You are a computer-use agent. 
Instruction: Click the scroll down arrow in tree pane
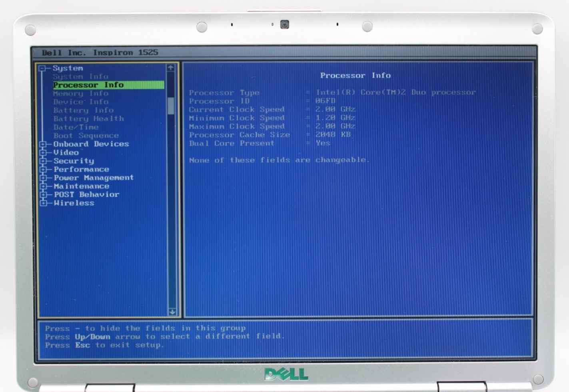click(172, 312)
